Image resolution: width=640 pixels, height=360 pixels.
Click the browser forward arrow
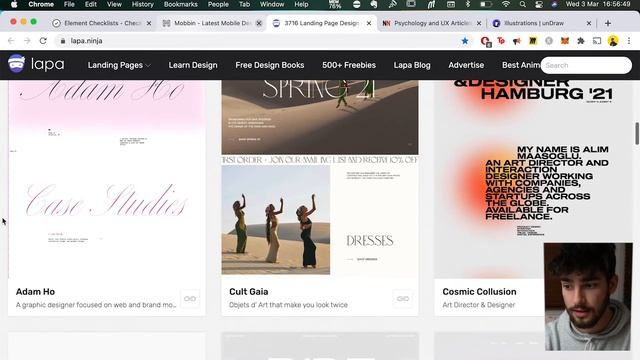pyautogui.click(x=27, y=41)
